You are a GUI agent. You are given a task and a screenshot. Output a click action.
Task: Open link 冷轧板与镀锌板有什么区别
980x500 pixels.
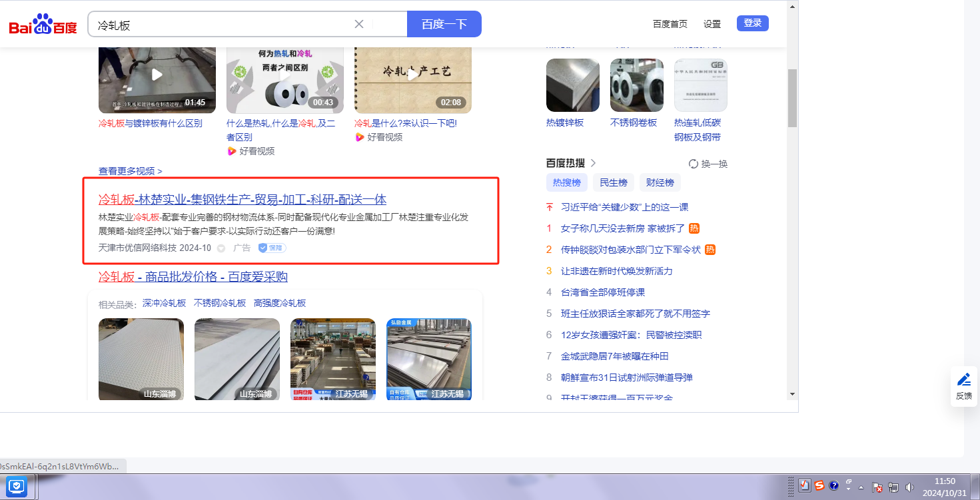151,123
